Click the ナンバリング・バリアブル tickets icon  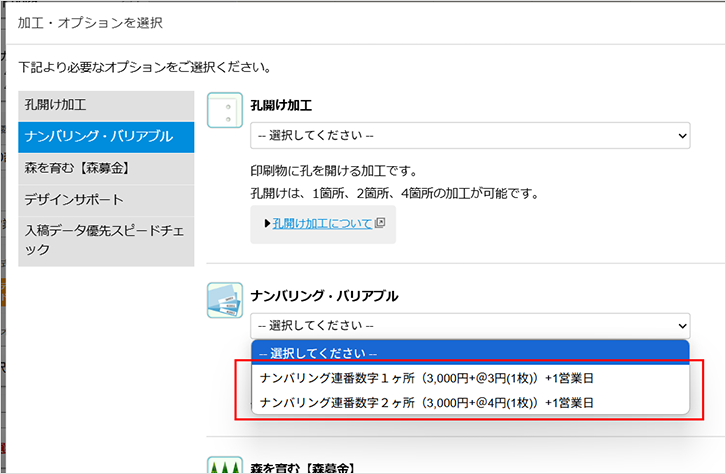(x=225, y=300)
